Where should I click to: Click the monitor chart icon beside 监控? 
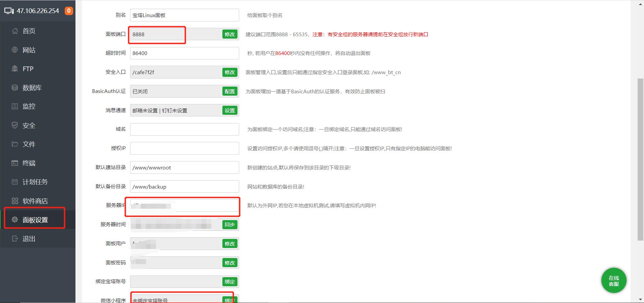coord(15,106)
